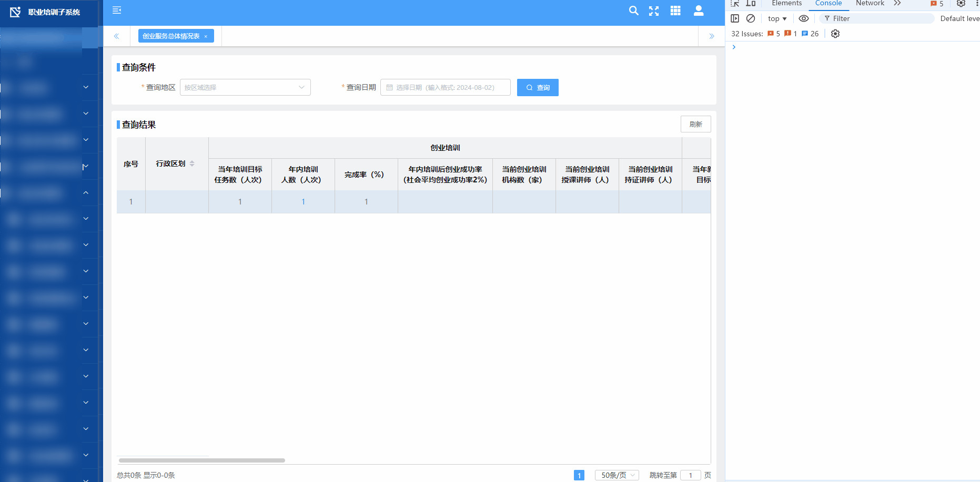Image resolution: width=980 pixels, height=482 pixels.
Task: Click the 总共0条 显示0-0条 summary text
Action: 146,475
